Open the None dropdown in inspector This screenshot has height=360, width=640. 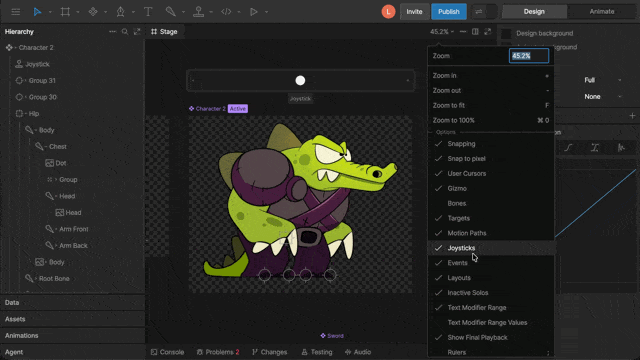coord(602,97)
